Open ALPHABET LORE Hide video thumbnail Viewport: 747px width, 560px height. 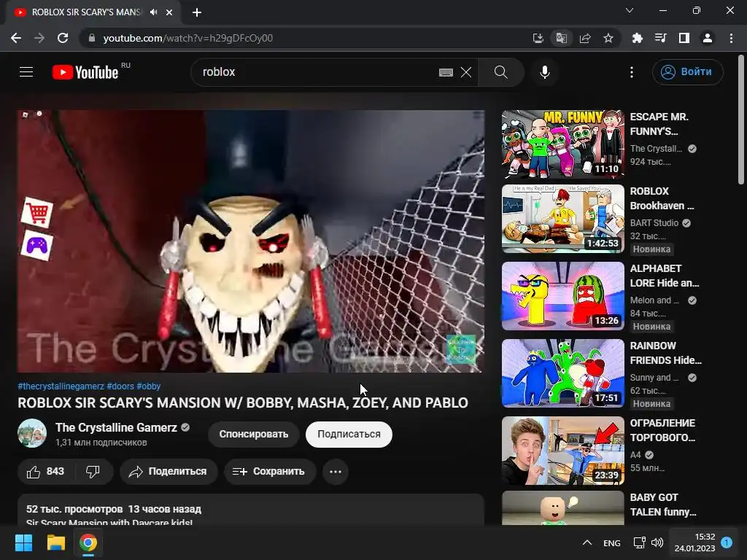click(x=562, y=296)
